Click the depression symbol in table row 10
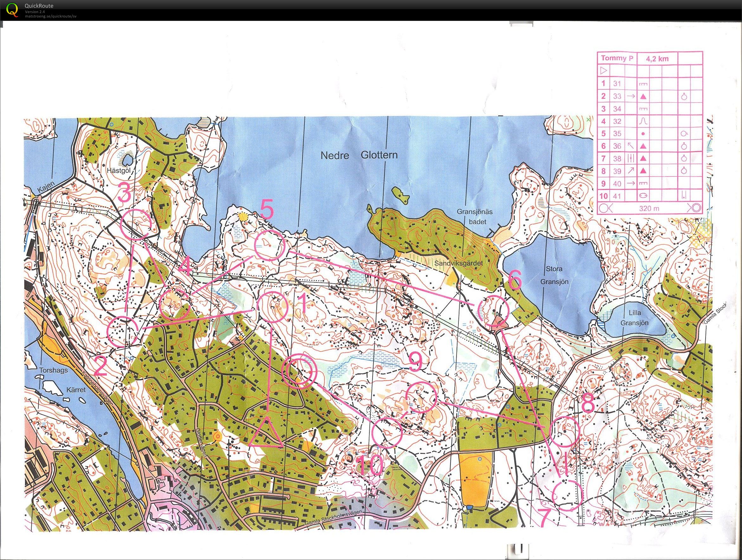Screen dimensions: 742x560 [x=643, y=196]
